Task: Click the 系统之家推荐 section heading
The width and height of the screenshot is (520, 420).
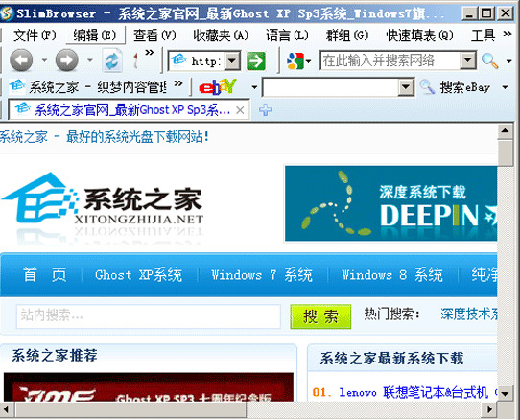Action: click(55, 356)
